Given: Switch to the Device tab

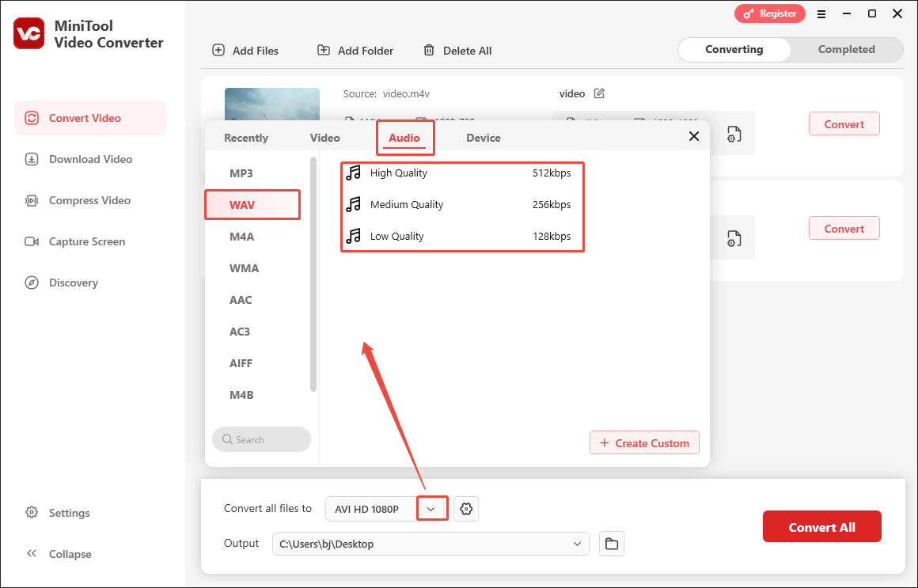Looking at the screenshot, I should point(484,138).
